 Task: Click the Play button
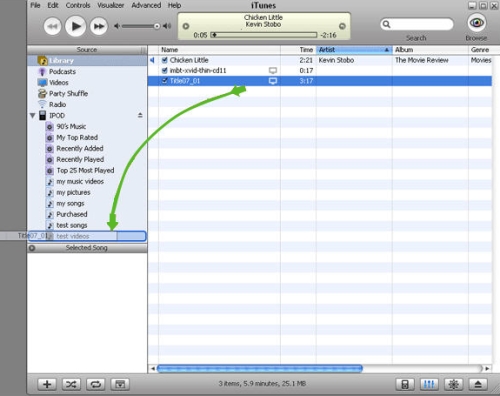point(76,26)
